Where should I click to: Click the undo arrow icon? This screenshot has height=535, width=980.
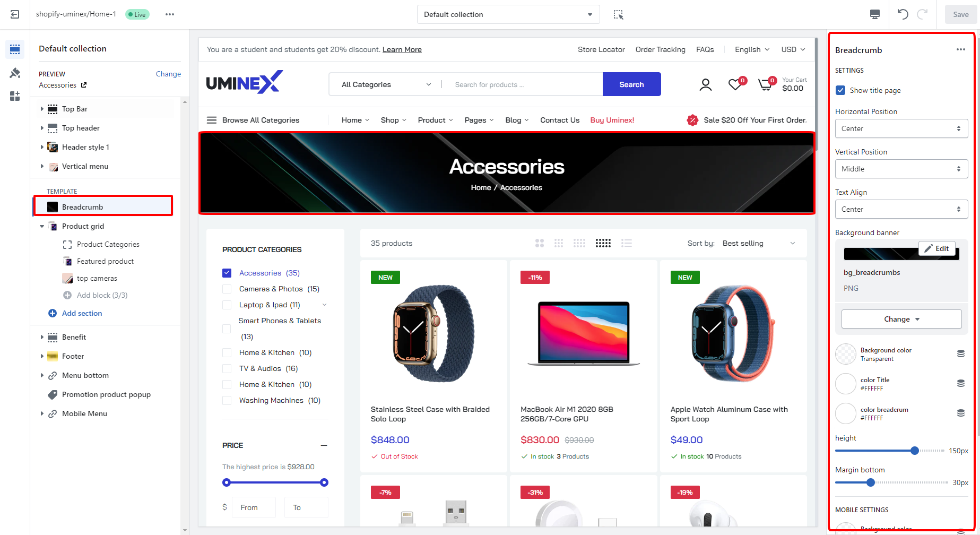click(903, 14)
